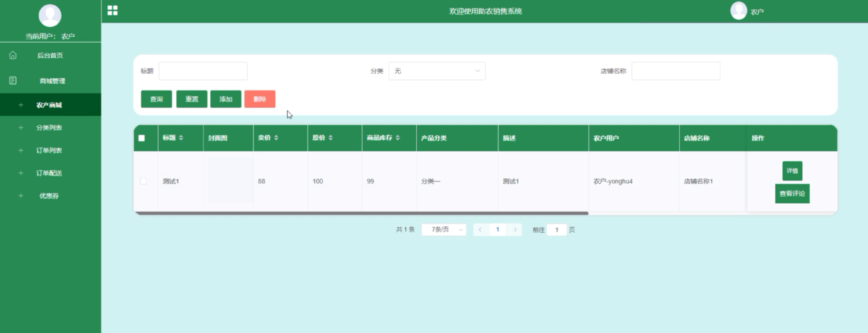The image size is (868, 333).
Task: Open 订单列表 in the sidebar menu
Action: point(49,150)
